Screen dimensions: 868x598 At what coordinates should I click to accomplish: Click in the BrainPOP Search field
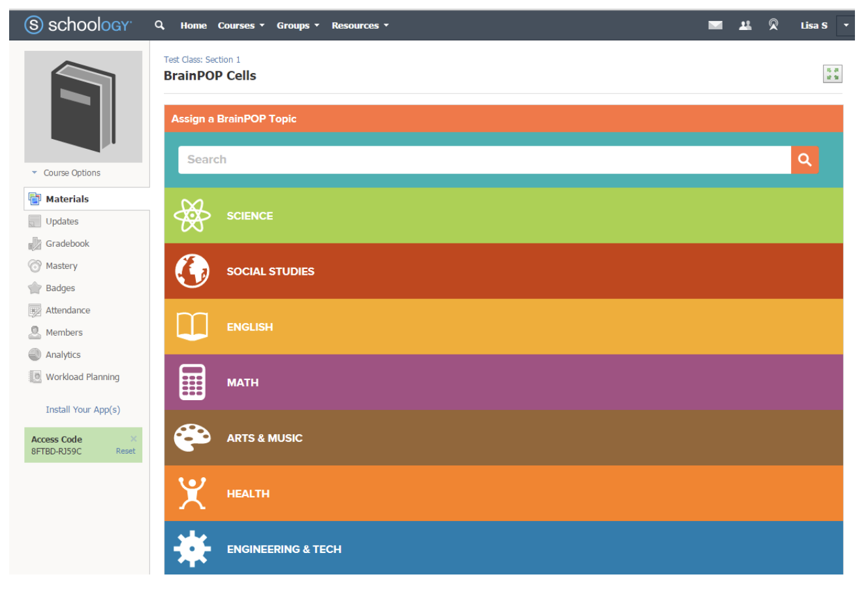pyautogui.click(x=484, y=159)
